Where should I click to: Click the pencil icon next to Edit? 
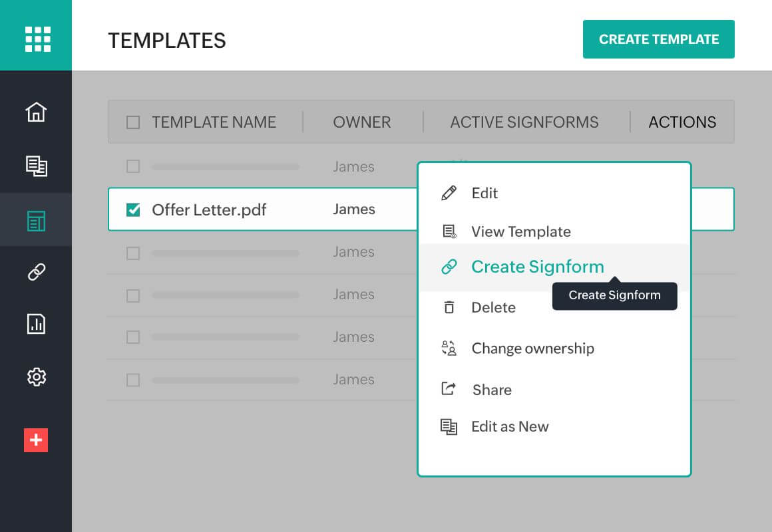[x=449, y=192]
